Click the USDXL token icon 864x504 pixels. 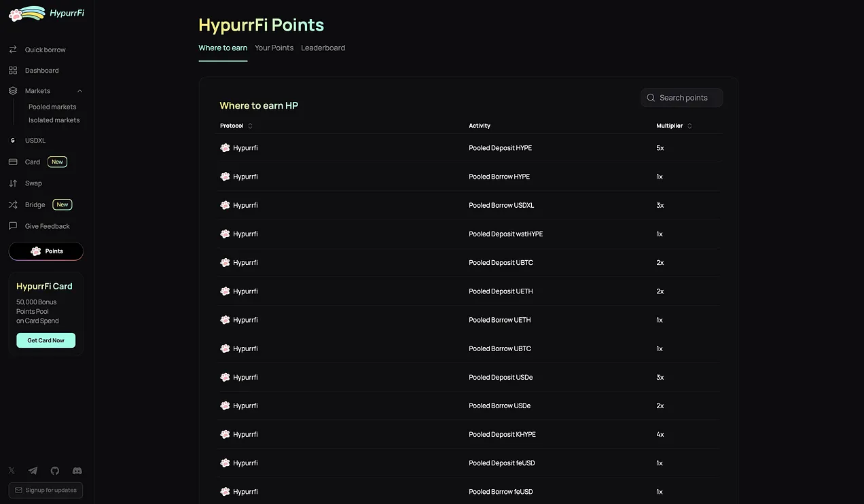click(x=12, y=140)
